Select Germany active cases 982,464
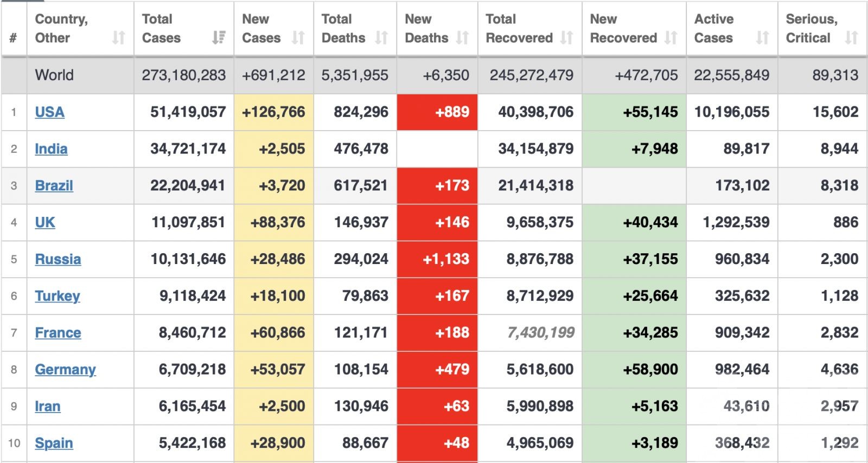 (x=742, y=370)
